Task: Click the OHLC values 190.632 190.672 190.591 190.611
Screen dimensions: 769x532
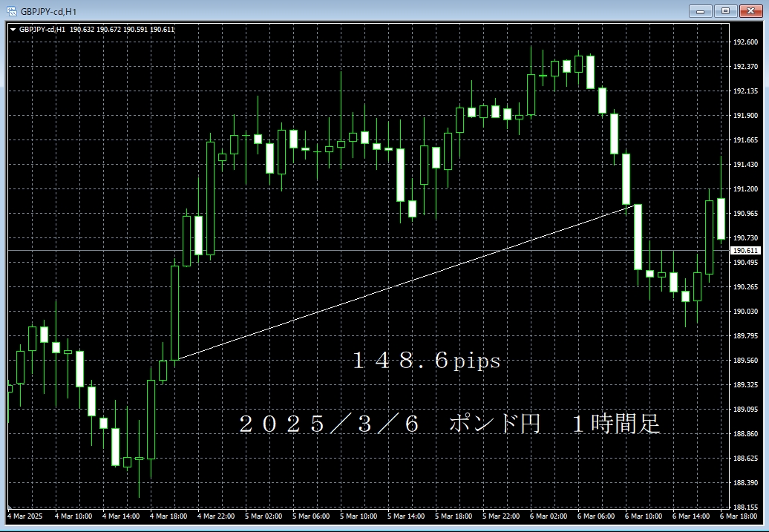Action: click(x=122, y=30)
